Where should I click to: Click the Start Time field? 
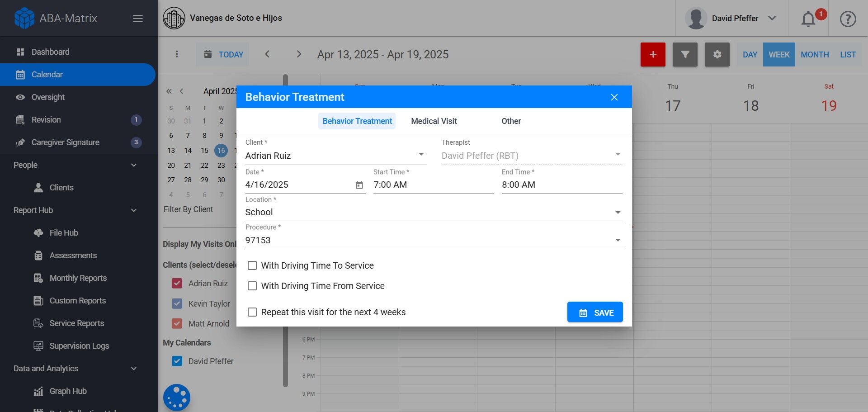(433, 185)
